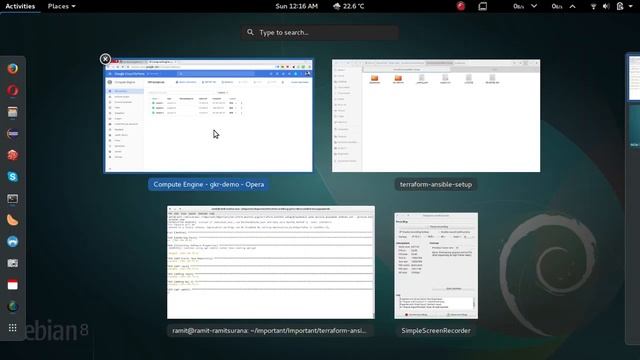Screen dimensions: 640x360
Task: Click the download speed indicator
Action: [x=525, y=6]
